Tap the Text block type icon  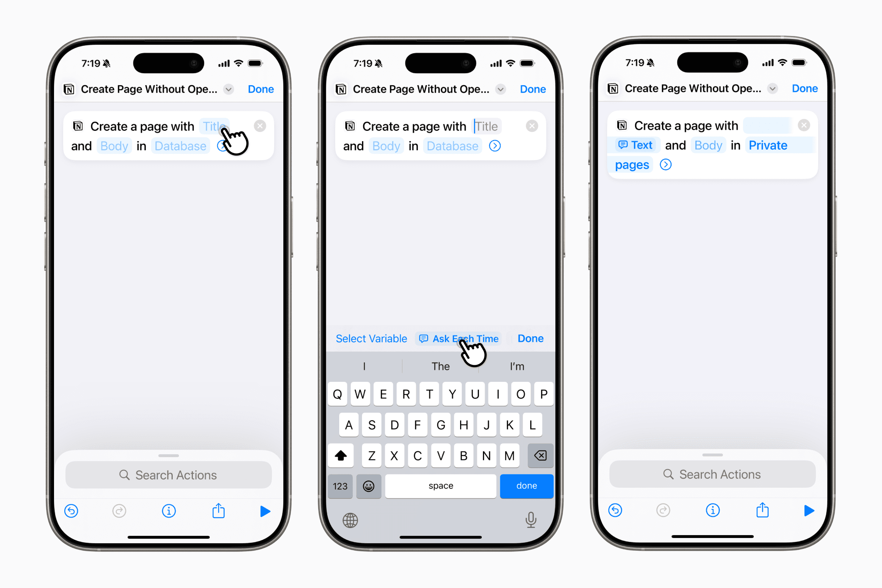(x=623, y=145)
